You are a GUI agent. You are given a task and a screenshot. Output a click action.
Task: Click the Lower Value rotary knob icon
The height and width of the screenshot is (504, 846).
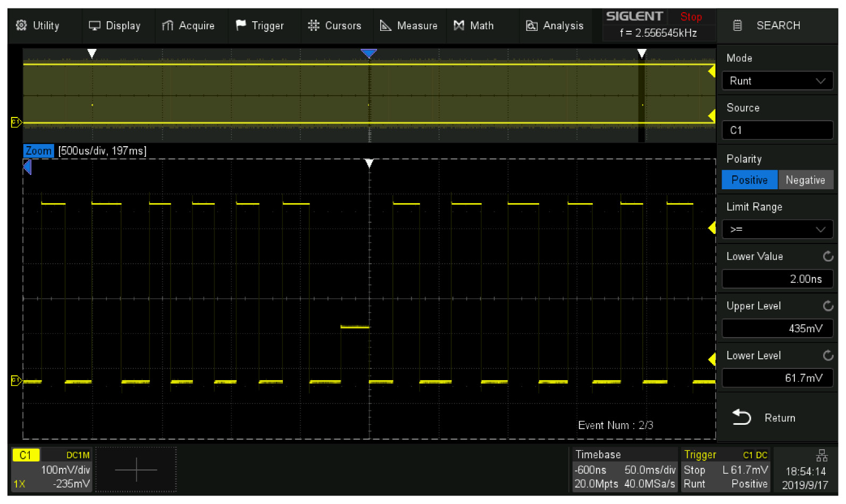(x=828, y=256)
